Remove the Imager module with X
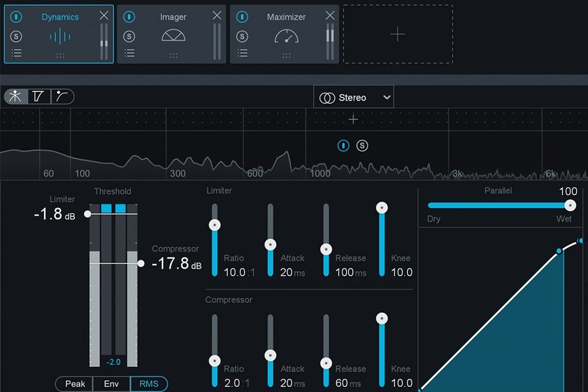The image size is (588, 392). click(217, 15)
